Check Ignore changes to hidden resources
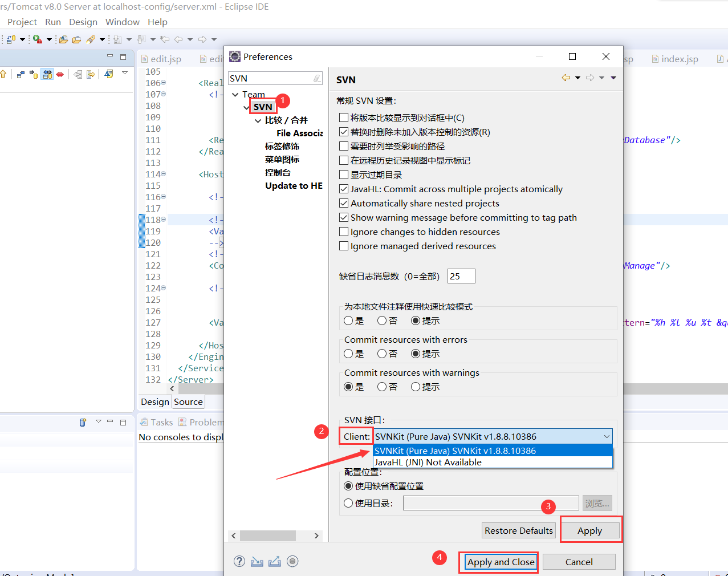 [344, 232]
